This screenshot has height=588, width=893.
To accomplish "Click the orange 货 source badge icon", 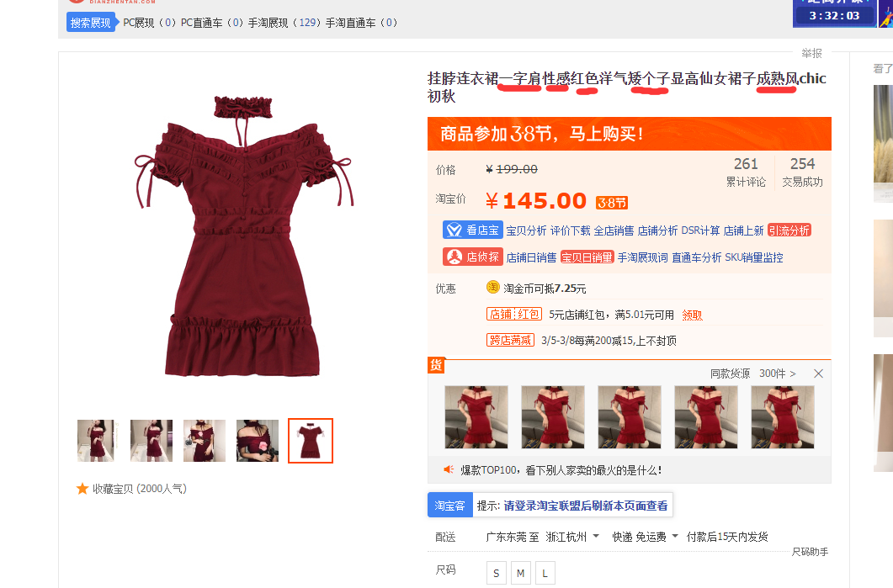I will click(x=436, y=365).
